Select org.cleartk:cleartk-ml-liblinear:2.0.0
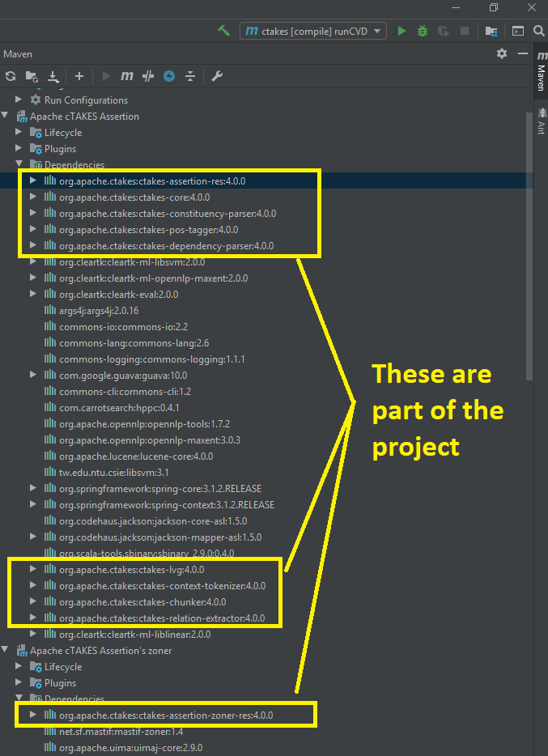Image resolution: width=548 pixels, height=756 pixels. 135,635
